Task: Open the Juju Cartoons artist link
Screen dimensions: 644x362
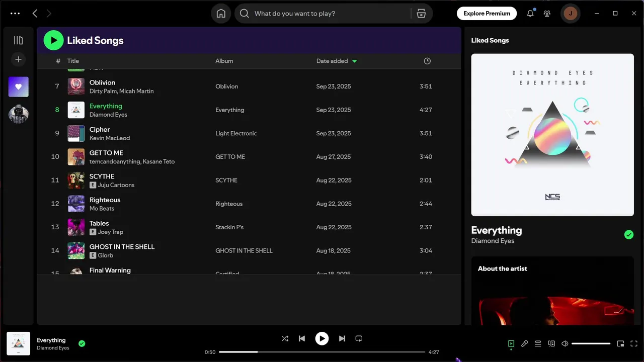Action: tap(116, 185)
